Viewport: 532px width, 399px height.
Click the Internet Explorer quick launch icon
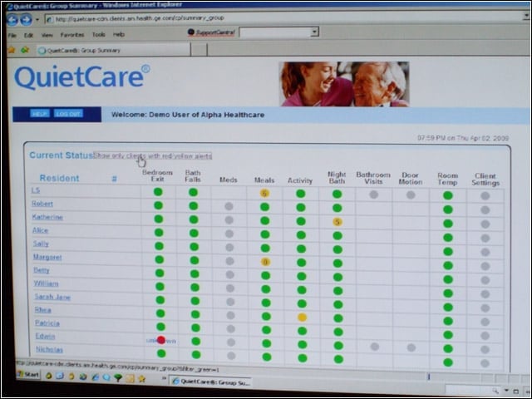click(95, 377)
